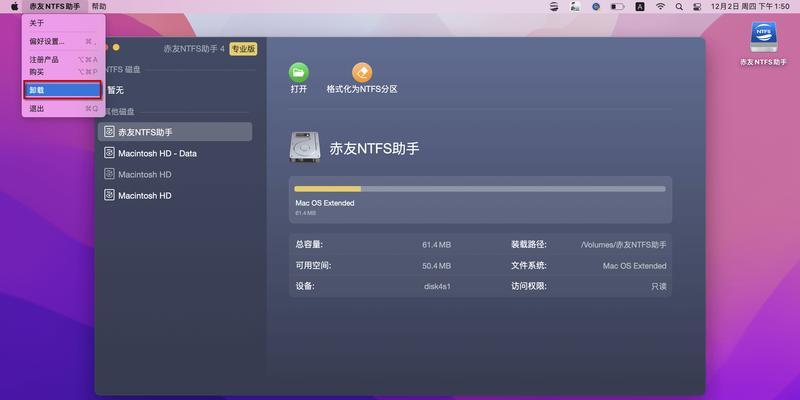Click the orange 格式化为NTFS分区 eraser icon

tap(362, 72)
